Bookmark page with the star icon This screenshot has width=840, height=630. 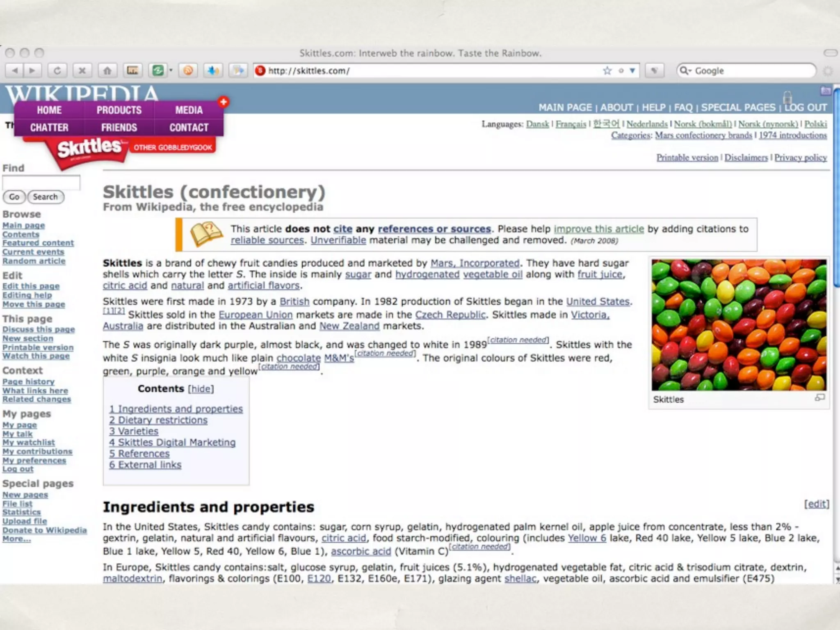pyautogui.click(x=607, y=71)
